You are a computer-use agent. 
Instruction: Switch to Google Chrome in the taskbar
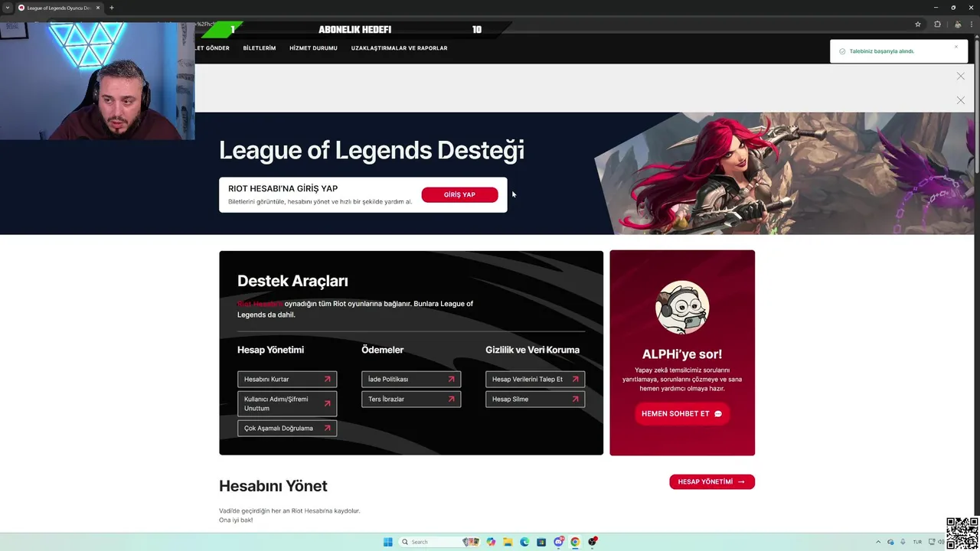575,542
